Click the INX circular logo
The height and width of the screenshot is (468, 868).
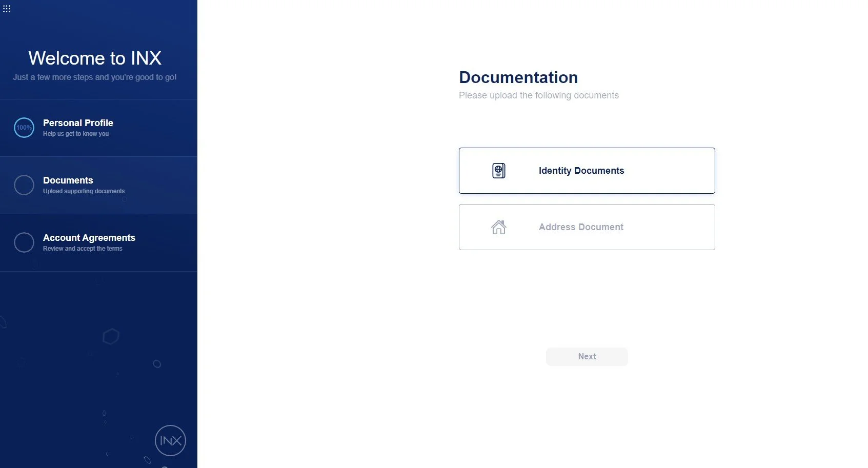(170, 440)
